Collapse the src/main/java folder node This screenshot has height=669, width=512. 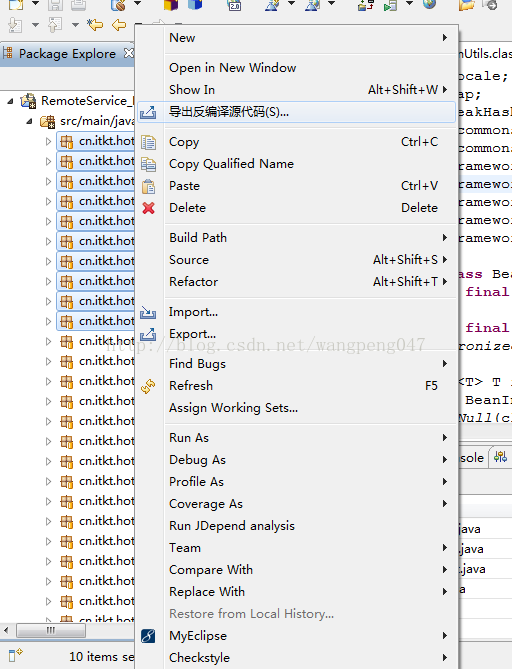pyautogui.click(x=29, y=122)
